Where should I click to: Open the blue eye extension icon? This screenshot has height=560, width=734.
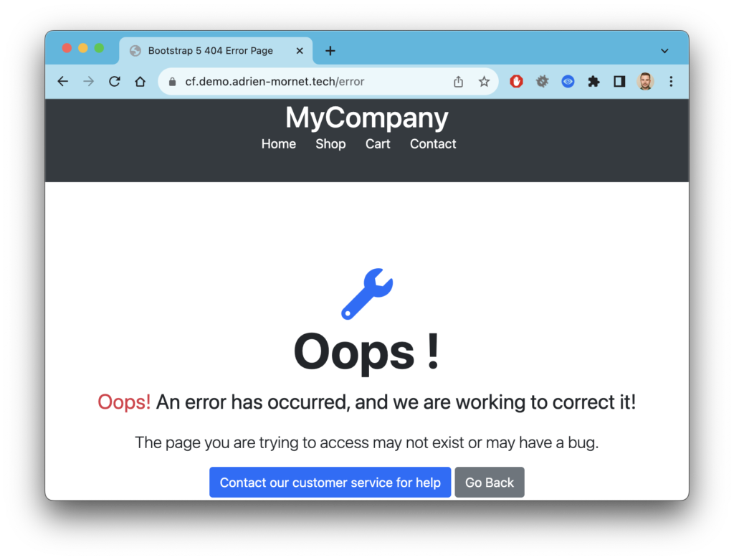(x=568, y=82)
